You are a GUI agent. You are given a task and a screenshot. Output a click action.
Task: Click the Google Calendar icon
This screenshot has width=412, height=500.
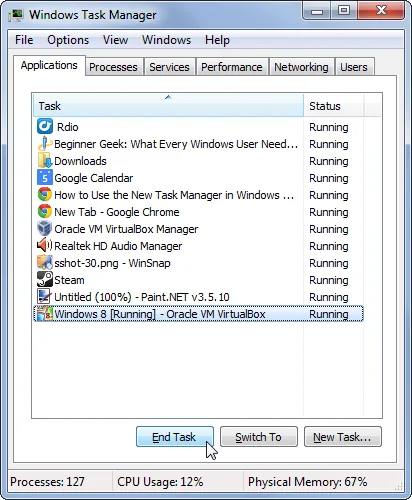pos(45,178)
